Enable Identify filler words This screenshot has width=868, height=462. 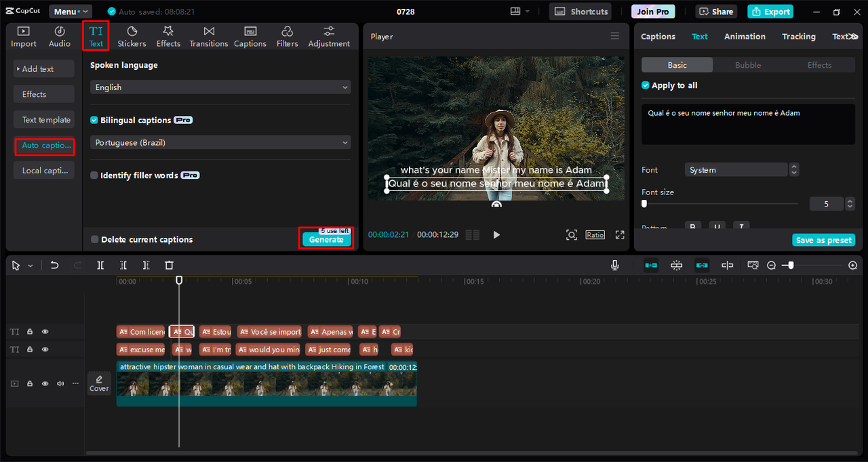[x=94, y=175]
